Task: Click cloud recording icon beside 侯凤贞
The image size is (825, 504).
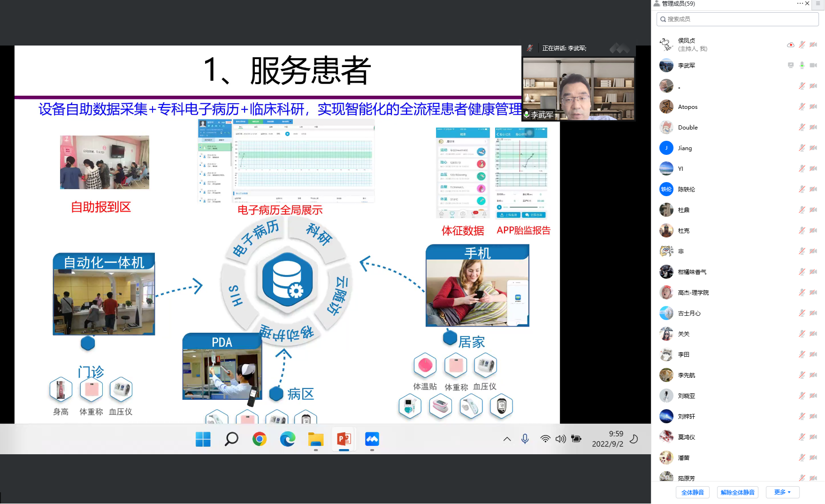Action: [791, 45]
